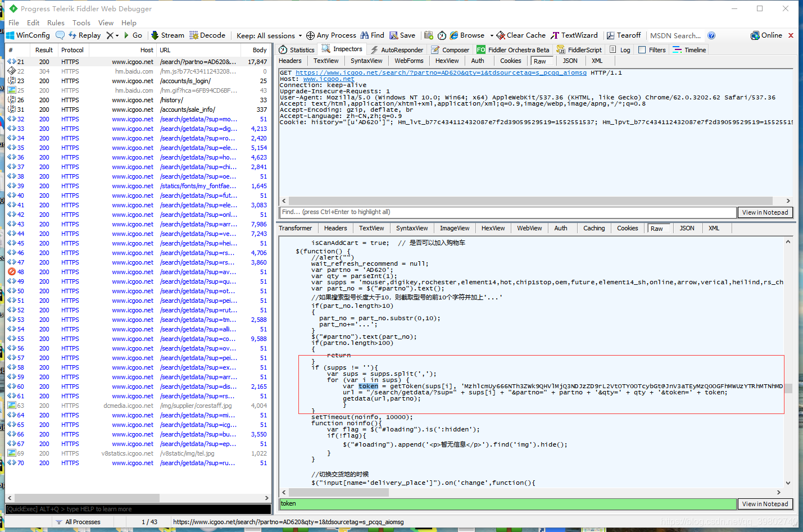Save sessions with the Save button
803x532 pixels.
(x=402, y=35)
